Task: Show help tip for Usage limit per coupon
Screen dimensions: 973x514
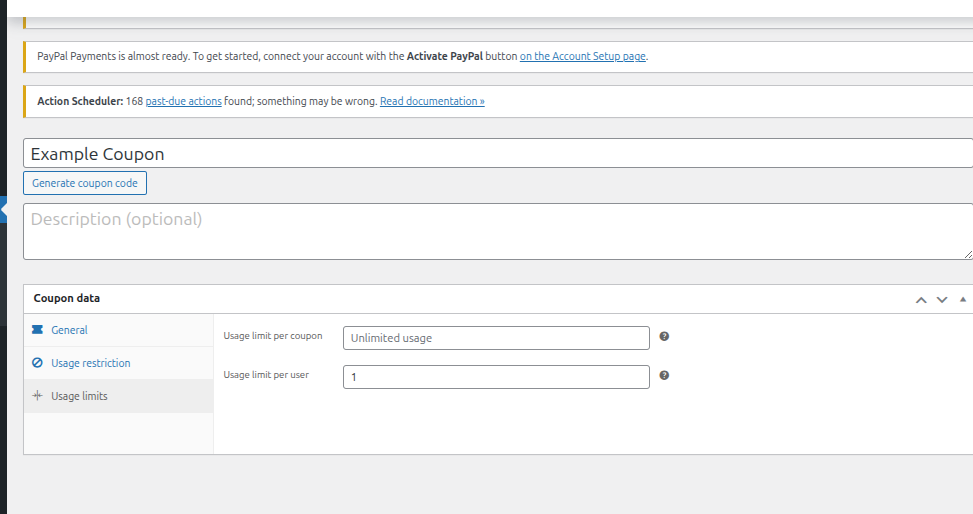Action: (x=664, y=337)
